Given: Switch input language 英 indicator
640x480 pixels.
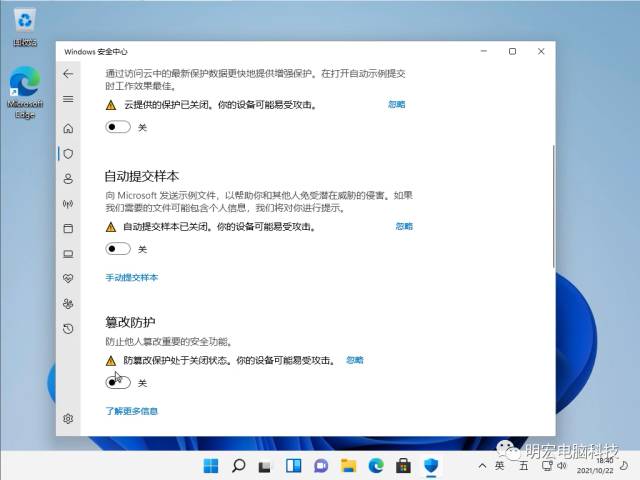Looking at the screenshot, I should click(x=500, y=466).
